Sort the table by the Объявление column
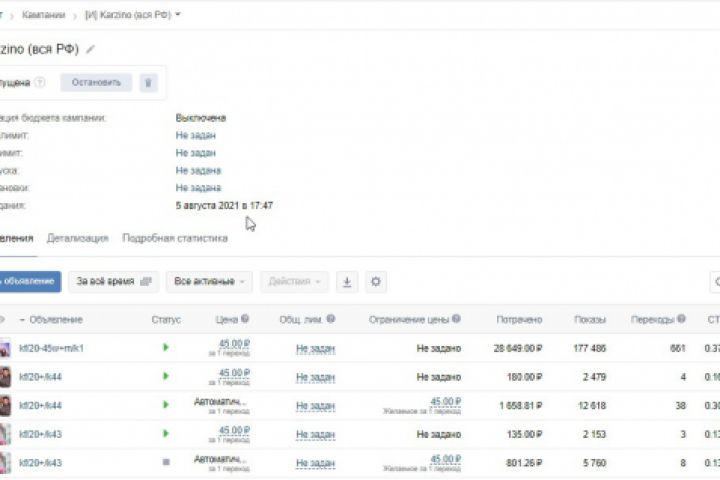The width and height of the screenshot is (720, 480). (56, 320)
